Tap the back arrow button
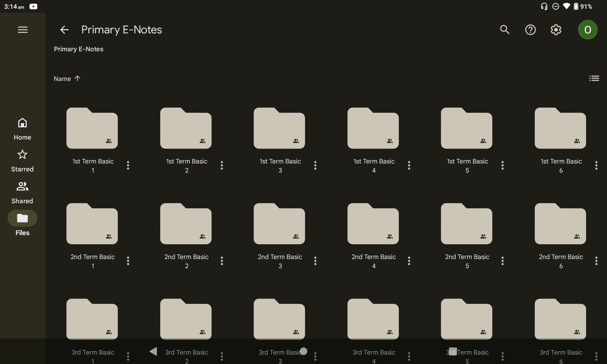Image resolution: width=607 pixels, height=364 pixels. coord(64,30)
